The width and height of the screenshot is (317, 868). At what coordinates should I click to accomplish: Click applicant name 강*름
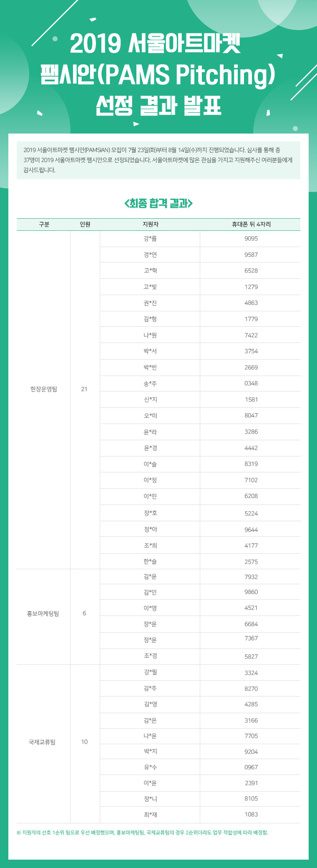150,239
